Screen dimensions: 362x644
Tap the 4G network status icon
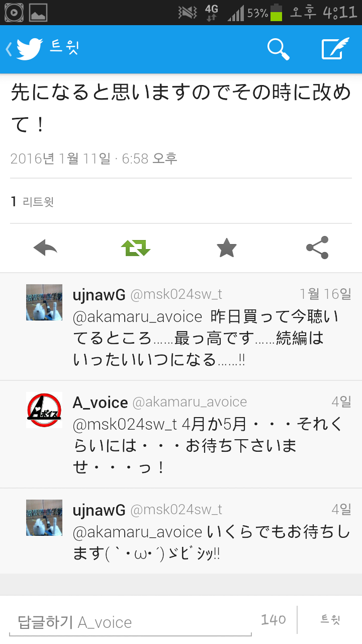pos(212,13)
